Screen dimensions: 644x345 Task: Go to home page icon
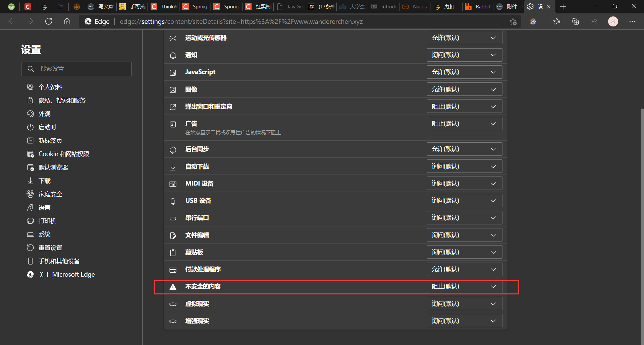[x=67, y=21]
